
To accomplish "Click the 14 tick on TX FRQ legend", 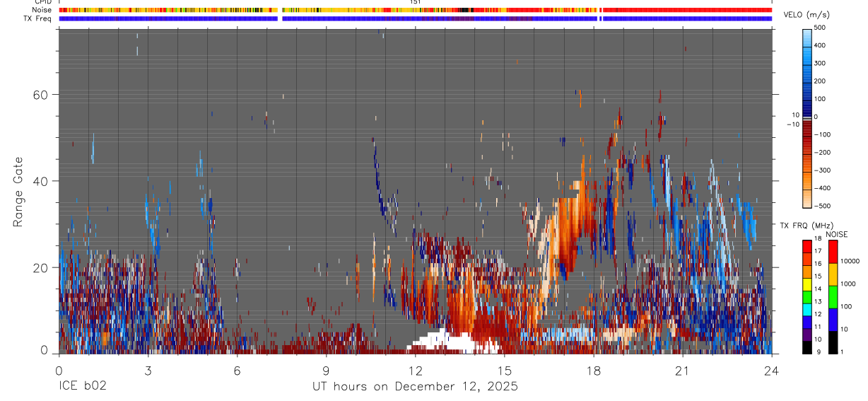I will (x=819, y=289).
